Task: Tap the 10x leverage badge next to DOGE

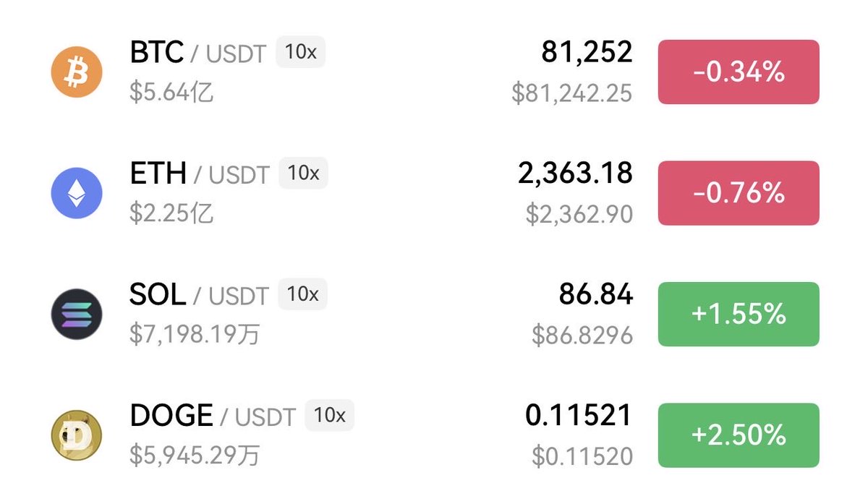Action: tap(329, 416)
